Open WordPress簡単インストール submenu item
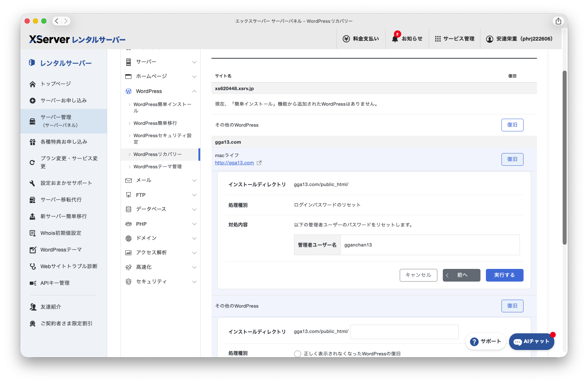The height and width of the screenshot is (384, 588). [162, 107]
